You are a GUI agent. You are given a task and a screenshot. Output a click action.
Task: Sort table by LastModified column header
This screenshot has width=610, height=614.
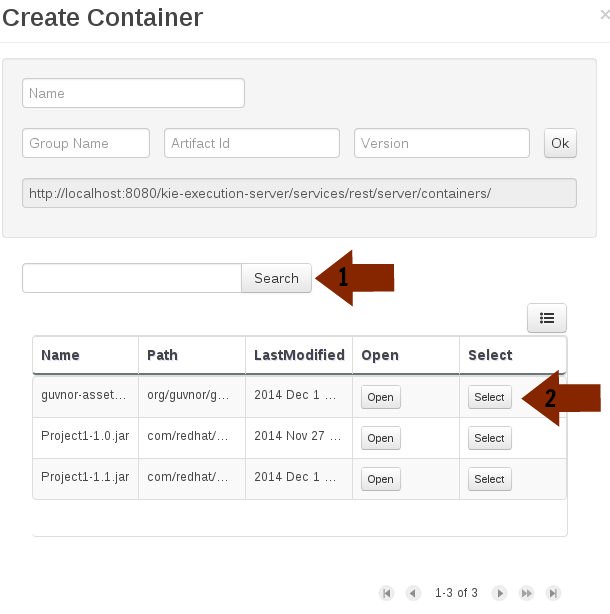(299, 355)
